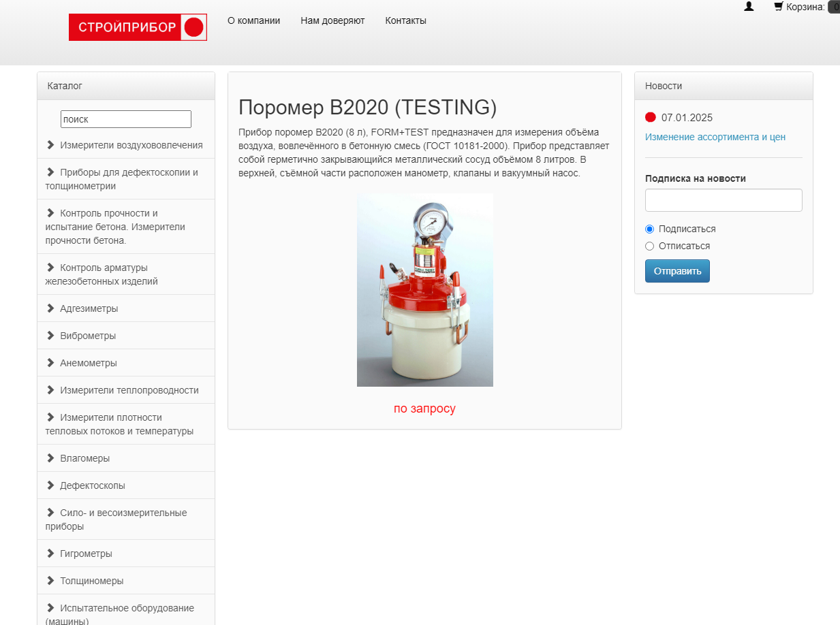Open the Контакты menu item
Screen dimensions: 840x625
405,20
